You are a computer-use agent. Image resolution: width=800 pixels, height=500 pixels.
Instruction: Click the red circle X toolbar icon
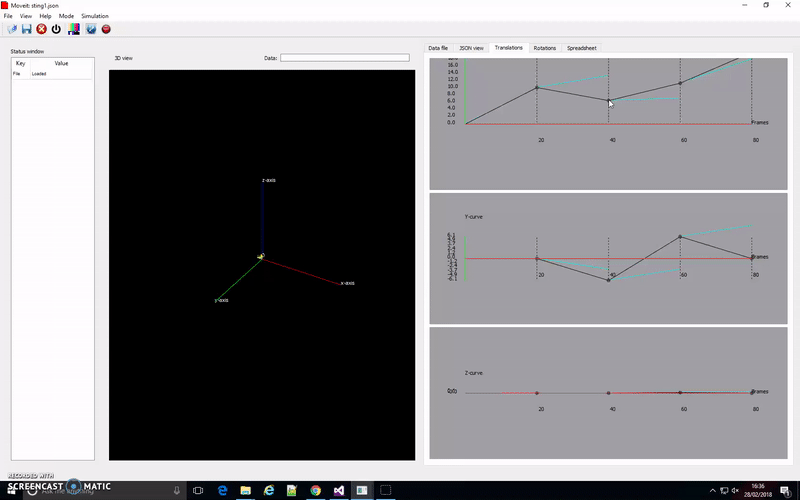(x=41, y=29)
